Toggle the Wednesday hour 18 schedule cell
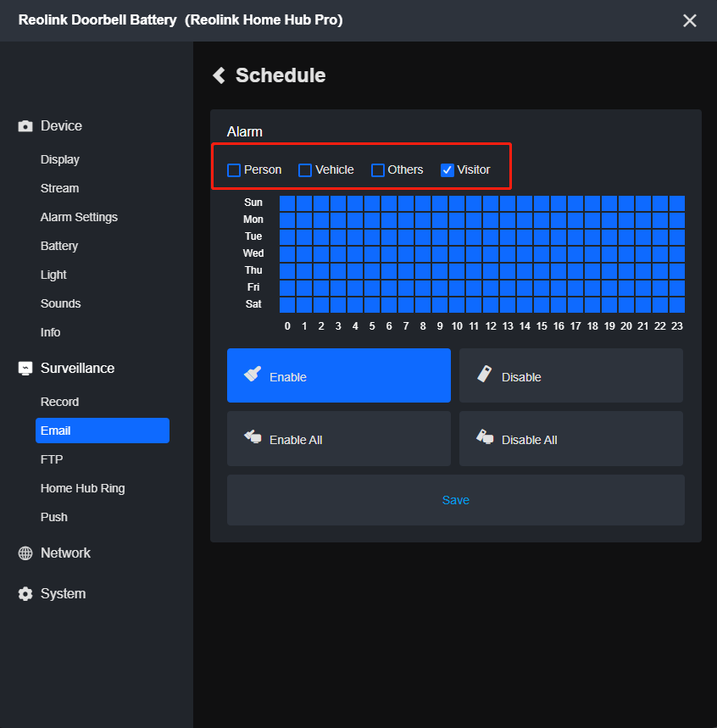The image size is (717, 728). click(x=592, y=254)
